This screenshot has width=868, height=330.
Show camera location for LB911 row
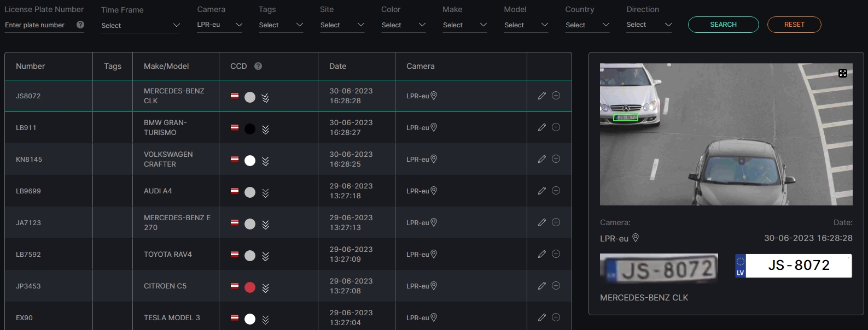click(434, 127)
